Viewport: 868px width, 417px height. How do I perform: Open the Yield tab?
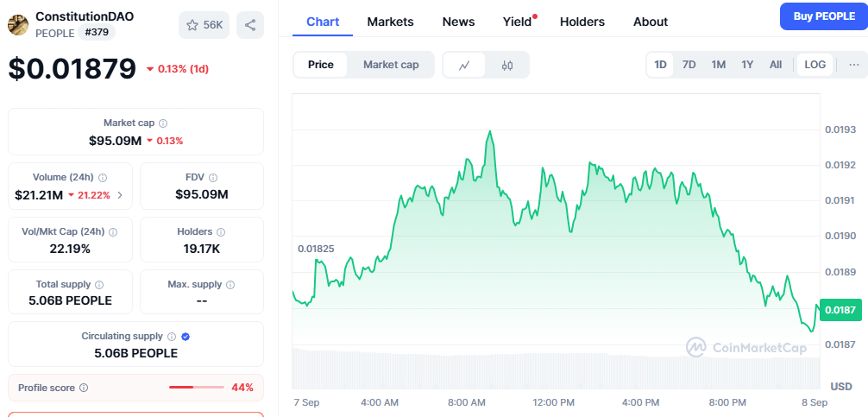coord(517,22)
